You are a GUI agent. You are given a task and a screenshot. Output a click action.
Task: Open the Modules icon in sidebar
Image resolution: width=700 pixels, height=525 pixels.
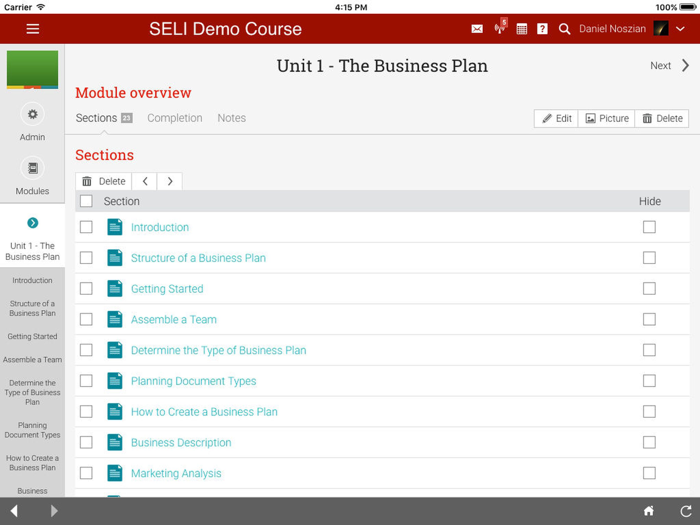32,168
